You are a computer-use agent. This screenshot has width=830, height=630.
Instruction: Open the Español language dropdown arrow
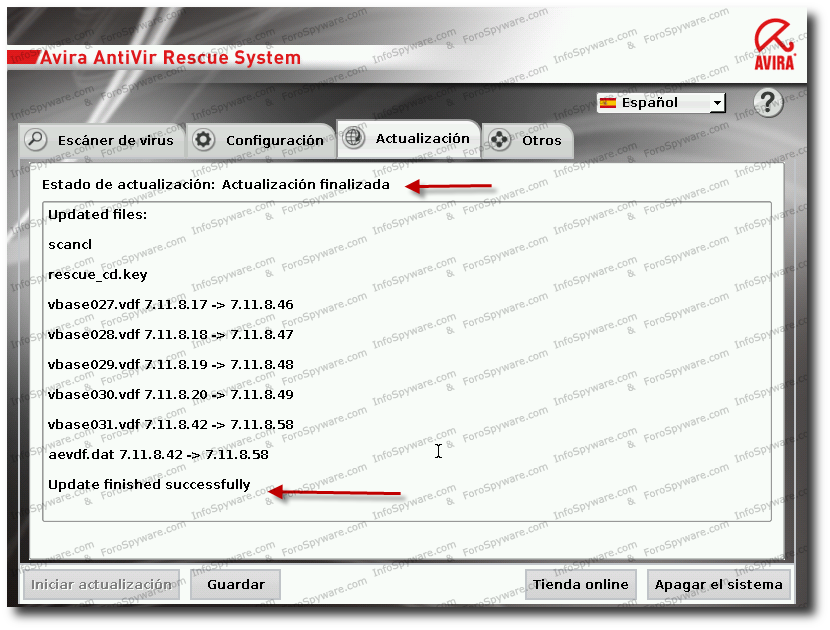[717, 103]
